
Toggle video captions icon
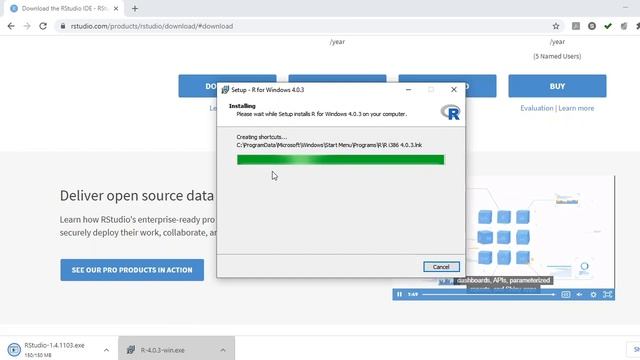point(565,294)
